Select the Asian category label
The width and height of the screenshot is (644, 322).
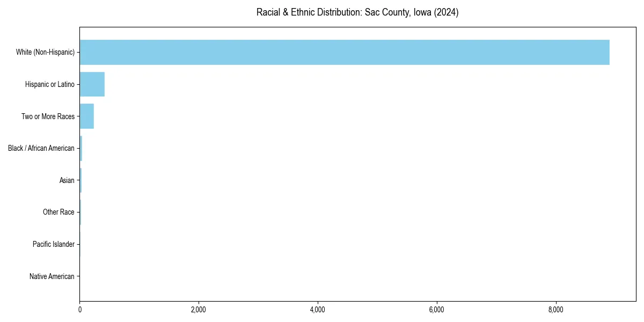(67, 180)
